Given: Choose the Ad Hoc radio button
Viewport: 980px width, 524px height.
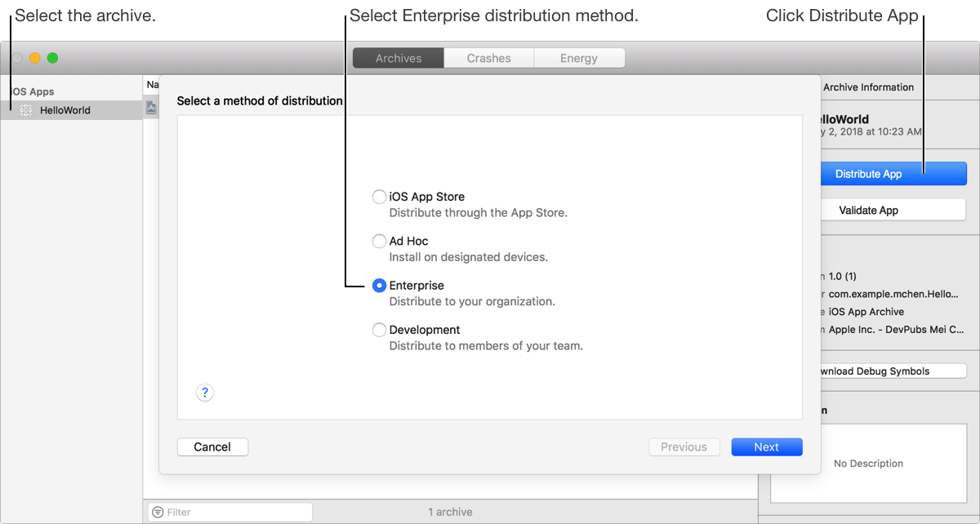Looking at the screenshot, I should tap(379, 241).
